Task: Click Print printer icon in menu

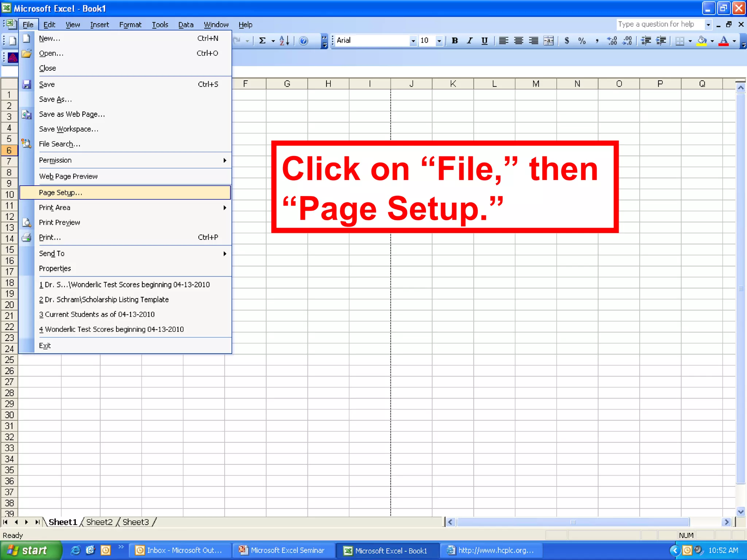Action: (27, 238)
